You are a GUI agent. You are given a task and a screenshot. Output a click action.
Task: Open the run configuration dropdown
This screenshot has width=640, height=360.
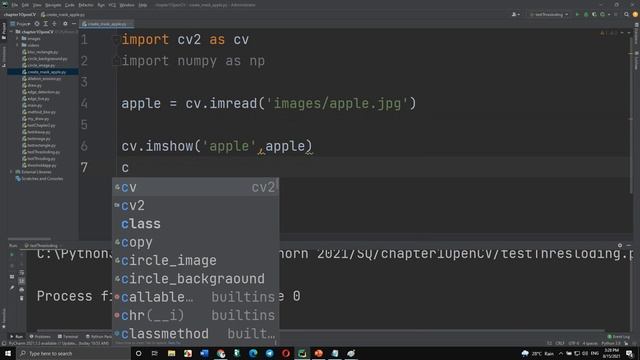pos(548,15)
